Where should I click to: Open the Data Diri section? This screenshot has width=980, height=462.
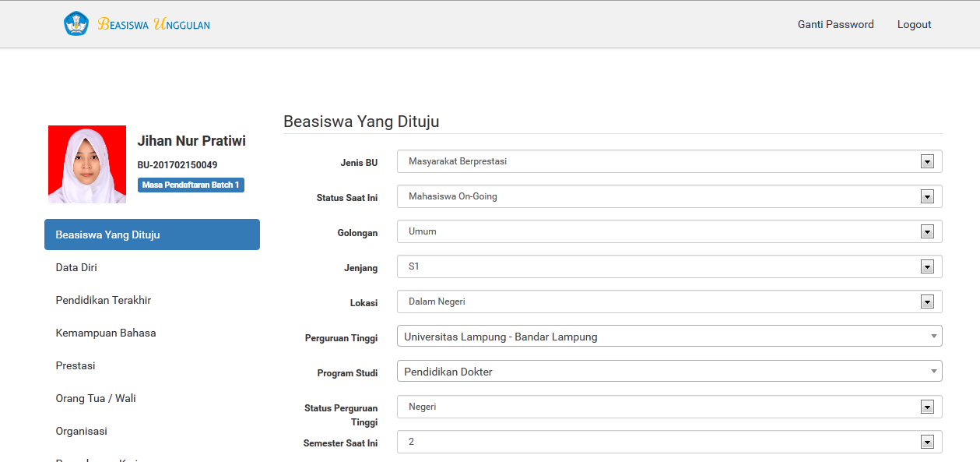point(152,267)
